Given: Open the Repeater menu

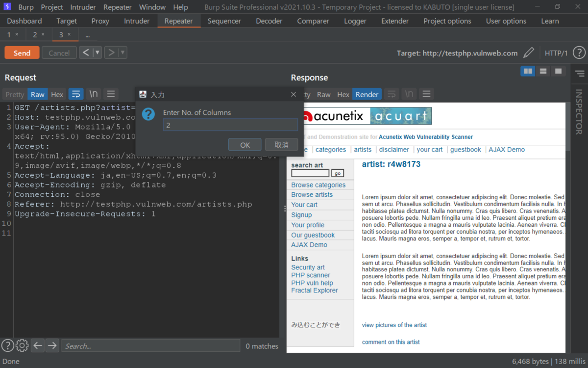Looking at the screenshot, I should coord(118,7).
